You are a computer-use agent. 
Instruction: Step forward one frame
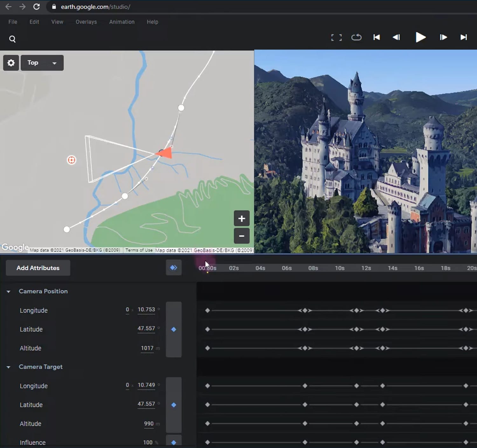(x=443, y=38)
